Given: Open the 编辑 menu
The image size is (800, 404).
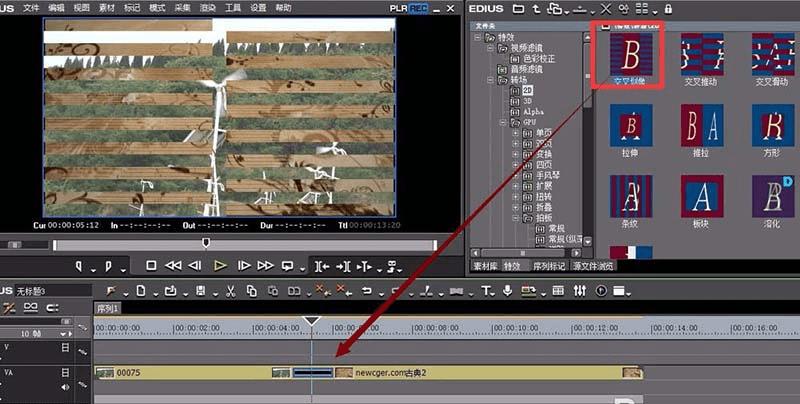Looking at the screenshot, I should pyautogui.click(x=56, y=8).
